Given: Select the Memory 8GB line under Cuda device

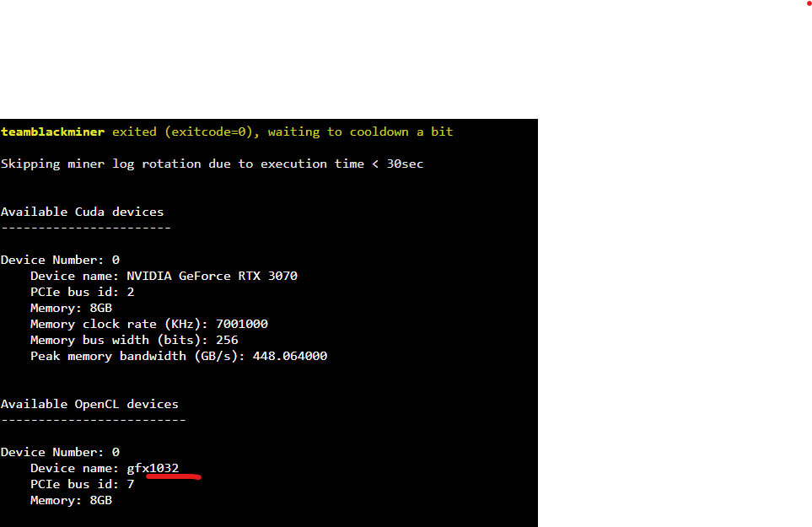Looking at the screenshot, I should 71,308.
